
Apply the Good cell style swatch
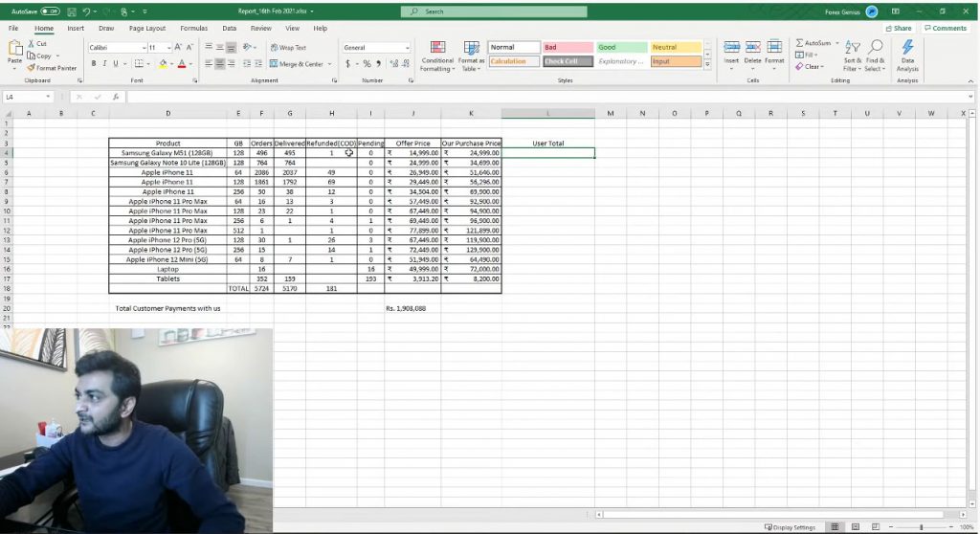pos(620,47)
